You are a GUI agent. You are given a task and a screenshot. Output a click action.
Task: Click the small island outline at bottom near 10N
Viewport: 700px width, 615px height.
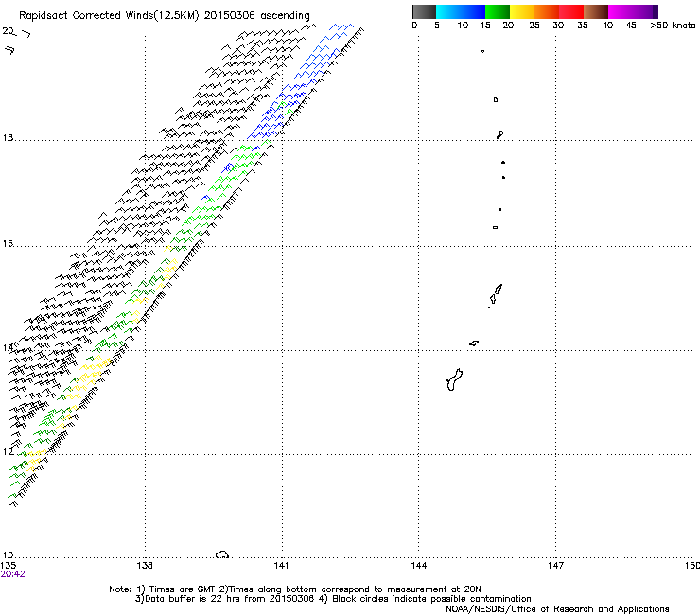[222, 554]
